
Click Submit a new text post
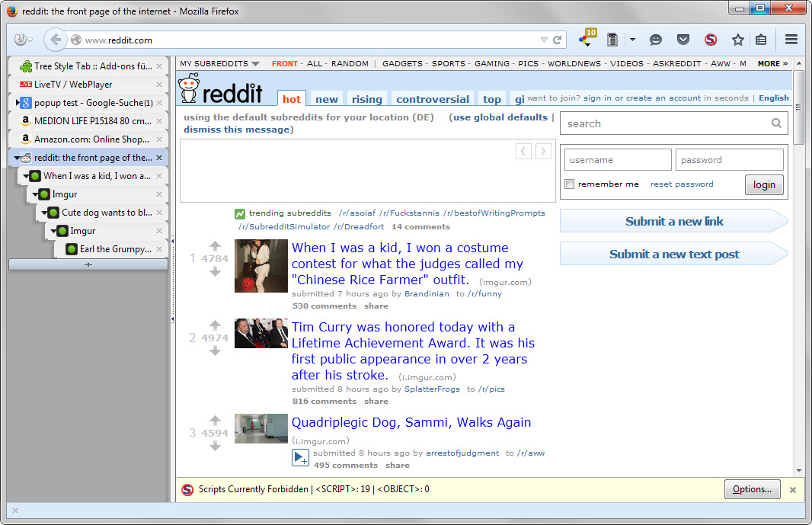pos(673,254)
